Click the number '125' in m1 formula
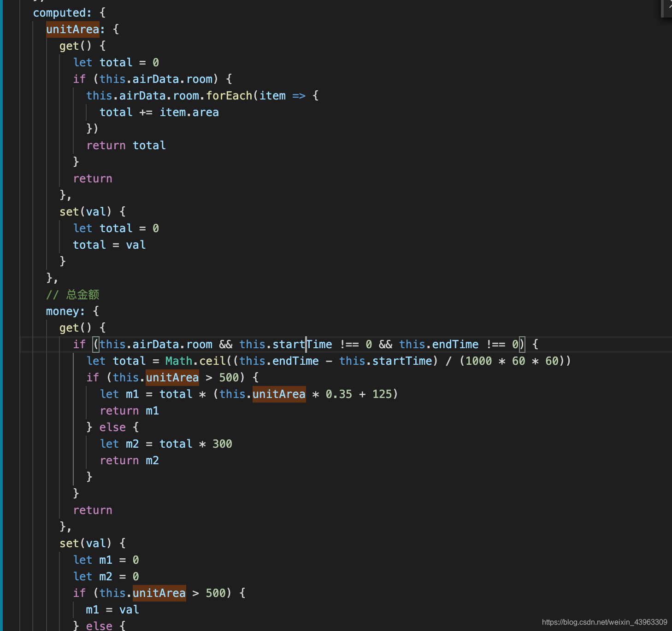672x631 pixels. click(x=382, y=394)
